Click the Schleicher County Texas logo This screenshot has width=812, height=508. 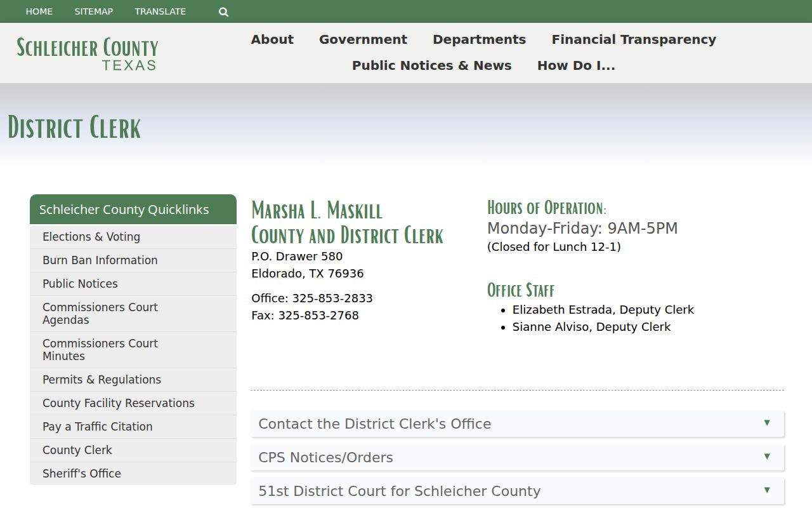pyautogui.click(x=88, y=53)
